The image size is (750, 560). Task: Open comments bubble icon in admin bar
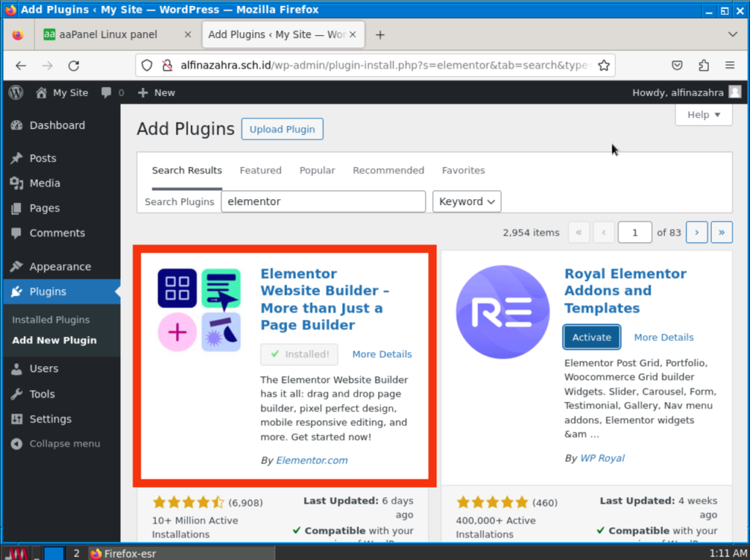point(107,92)
